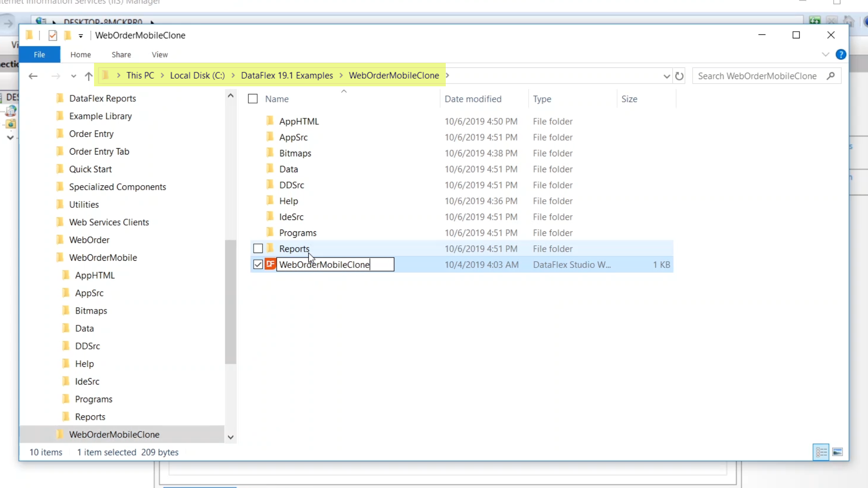
Task: Go back using the Back arrow
Action: coord(33,76)
